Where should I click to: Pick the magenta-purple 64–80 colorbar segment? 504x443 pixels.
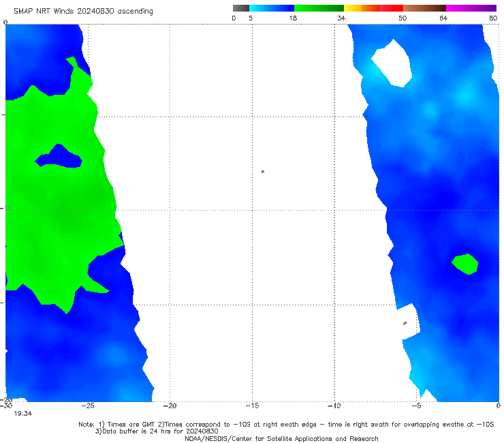(471, 8)
